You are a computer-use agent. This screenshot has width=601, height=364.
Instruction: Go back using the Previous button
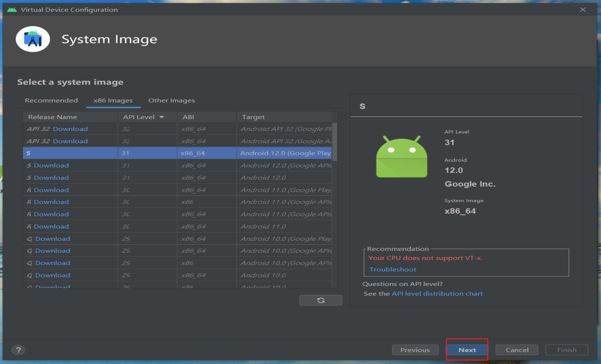coord(415,350)
